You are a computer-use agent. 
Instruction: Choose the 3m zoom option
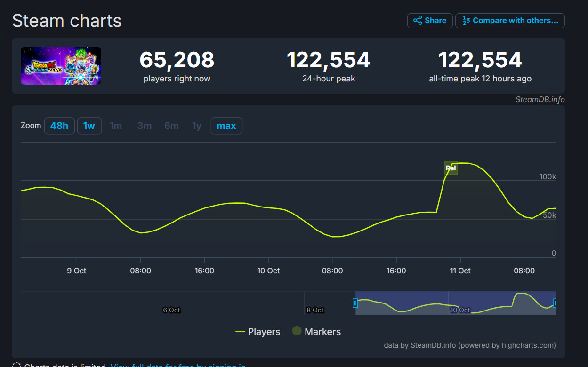coord(145,126)
